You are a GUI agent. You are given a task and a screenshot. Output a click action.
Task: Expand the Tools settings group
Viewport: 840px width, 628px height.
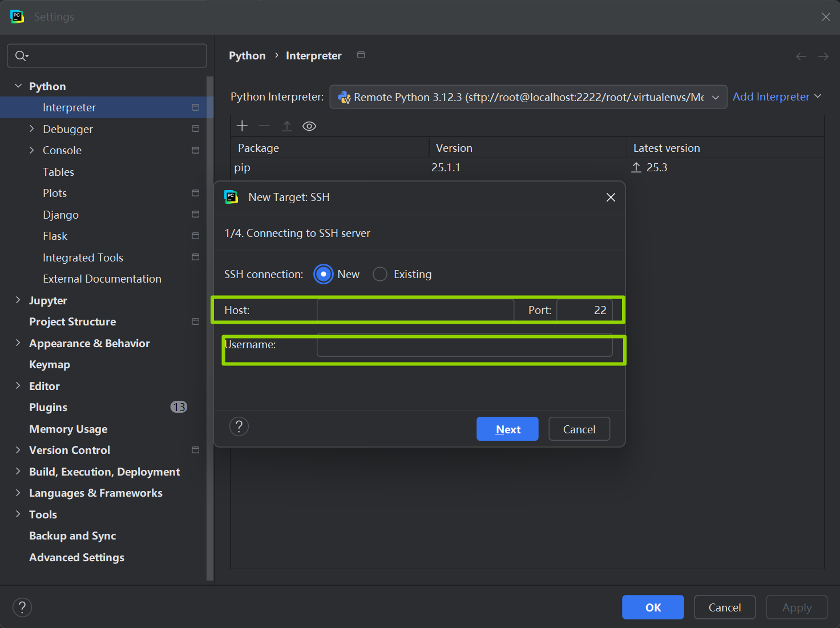[18, 514]
